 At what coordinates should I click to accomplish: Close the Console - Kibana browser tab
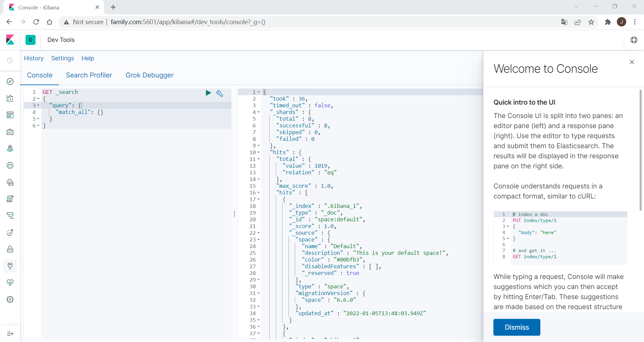pos(97,7)
